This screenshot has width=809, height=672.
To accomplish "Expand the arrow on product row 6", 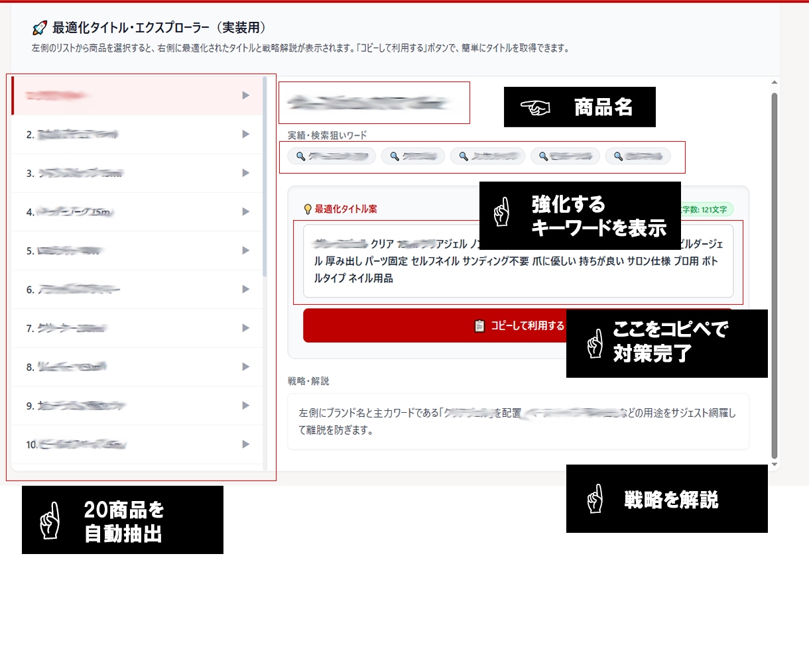I will (246, 289).
